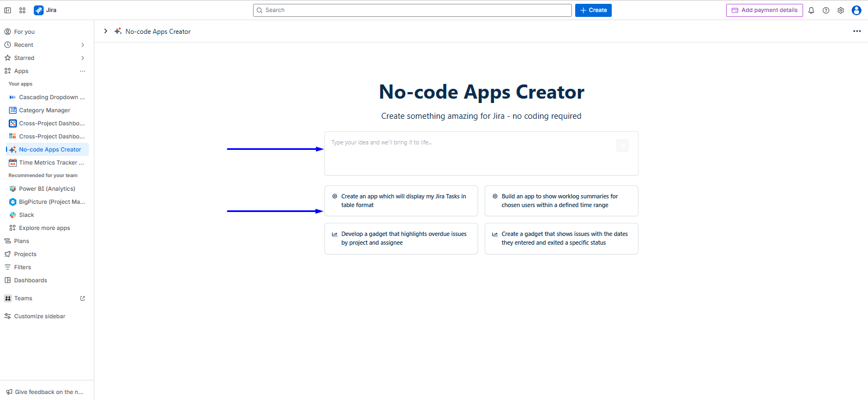Click the Dashboards icon in sidebar
The width and height of the screenshot is (868, 400).
pyautogui.click(x=8, y=280)
